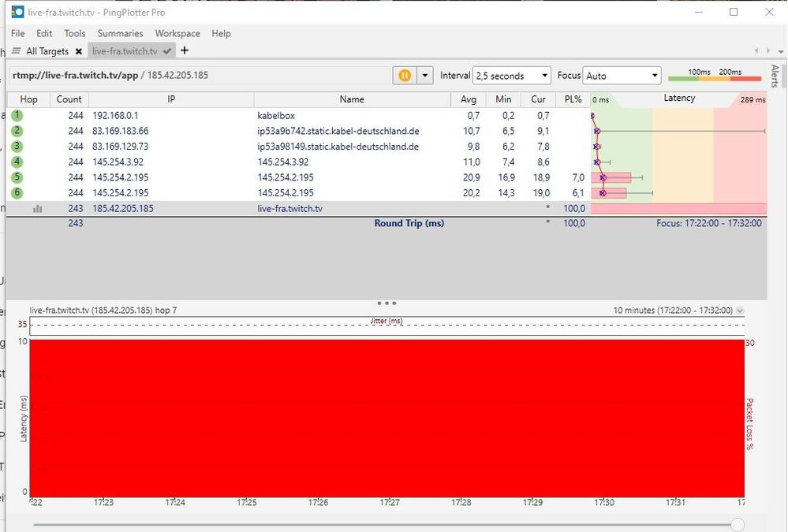Open the Summaries menu
The height and width of the screenshot is (532, 788).
tap(120, 33)
